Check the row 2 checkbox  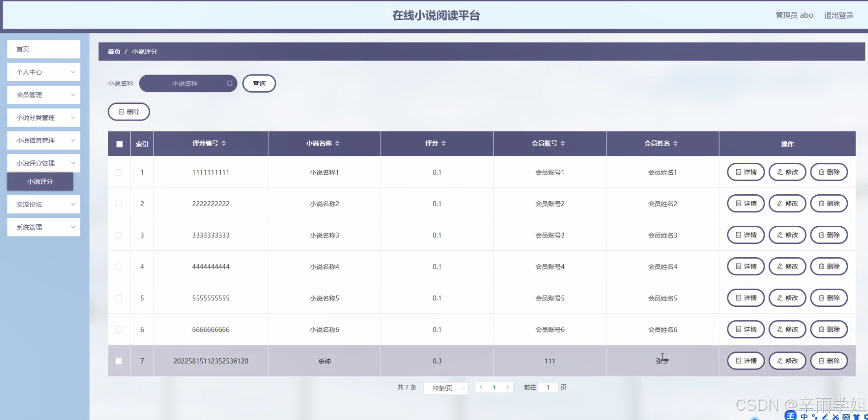[x=119, y=204]
